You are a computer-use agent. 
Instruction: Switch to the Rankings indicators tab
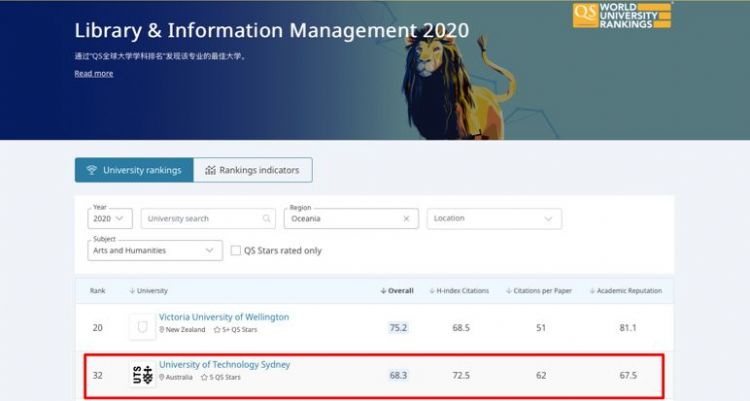(253, 170)
